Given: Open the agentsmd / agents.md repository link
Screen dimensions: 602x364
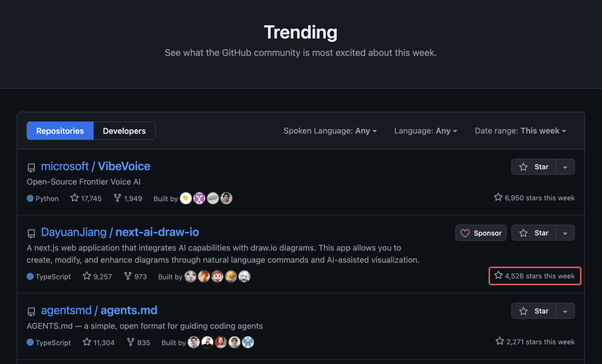Looking at the screenshot, I should coord(99,310).
